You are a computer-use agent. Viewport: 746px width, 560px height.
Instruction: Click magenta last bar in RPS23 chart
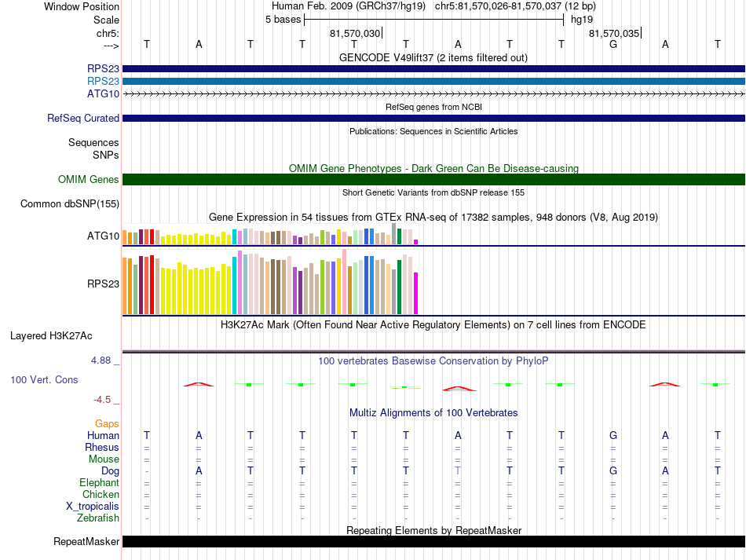point(416,293)
